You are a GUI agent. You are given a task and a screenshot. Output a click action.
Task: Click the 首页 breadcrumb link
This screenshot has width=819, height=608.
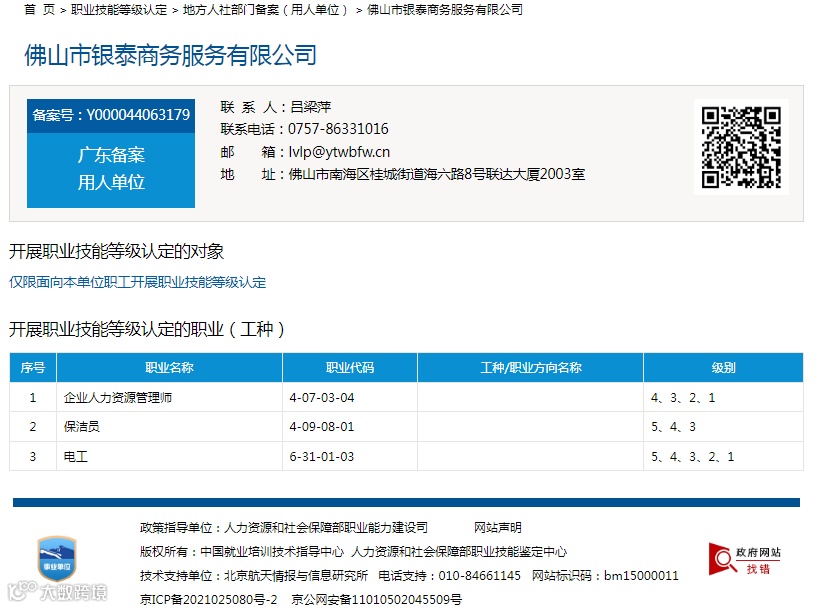[x=39, y=9]
